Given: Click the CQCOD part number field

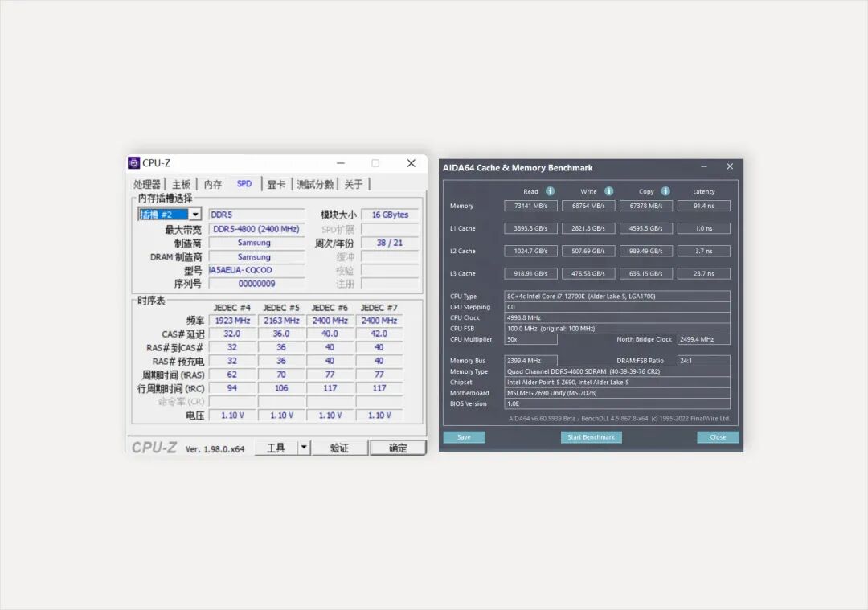Looking at the screenshot, I should tap(256, 270).
